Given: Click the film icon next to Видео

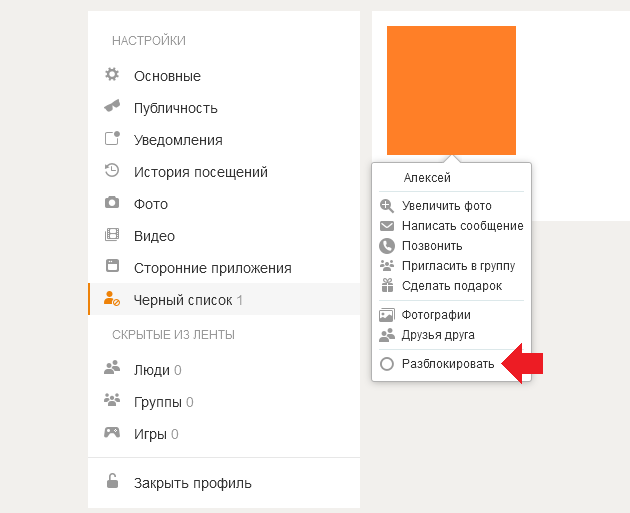Looking at the screenshot, I should pyautogui.click(x=112, y=234).
